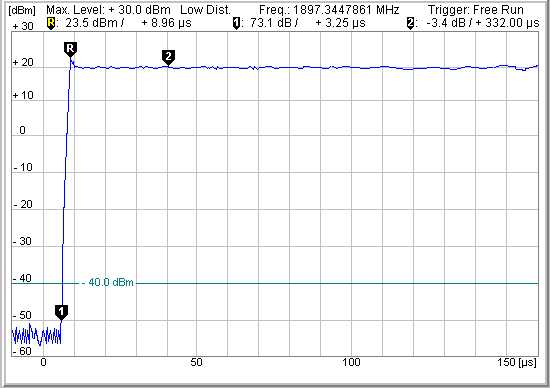Select marker 1 on the trace
The height and width of the screenshot is (388, 550).
(x=61, y=312)
